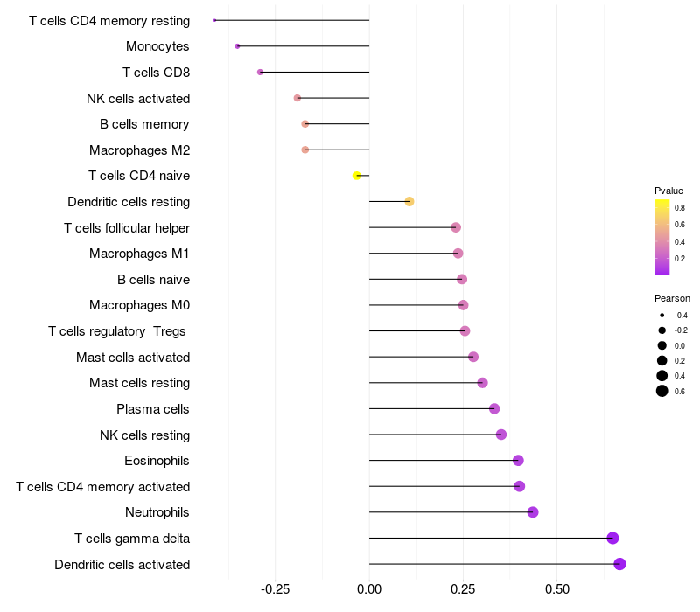Click the Plasma cells axis label
The width and height of the screenshot is (700, 612).
coord(153,409)
